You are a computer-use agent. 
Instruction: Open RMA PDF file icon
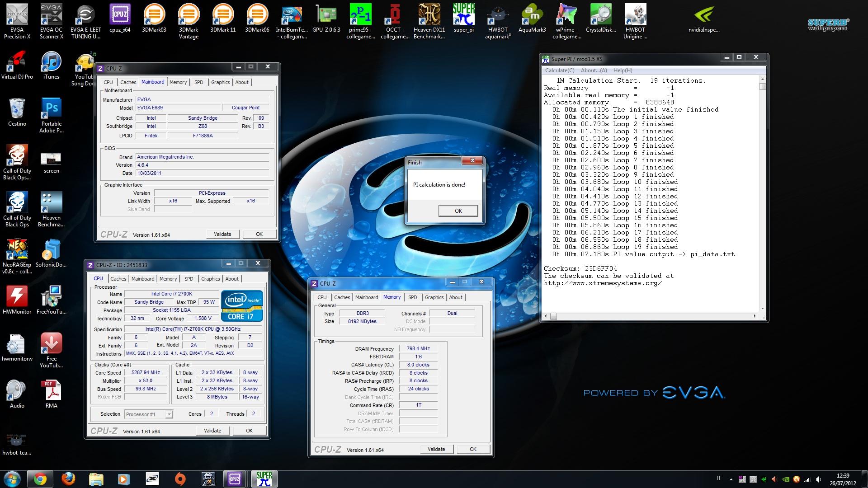(x=52, y=394)
